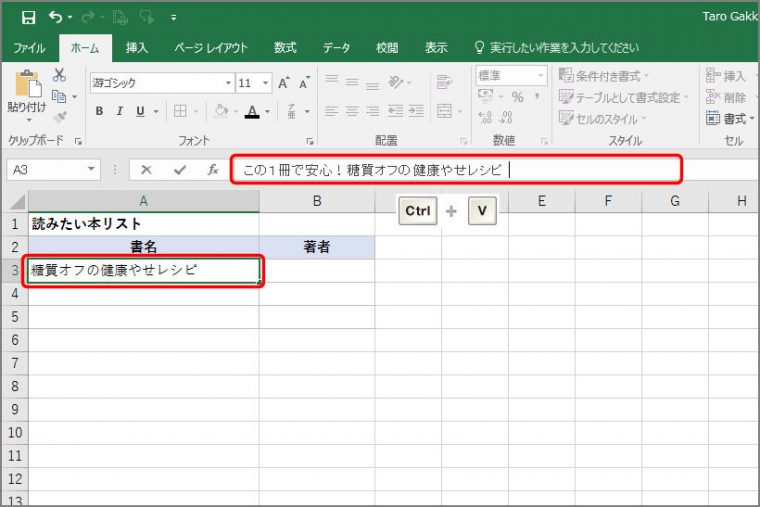Image resolution: width=760 pixels, height=507 pixels.
Task: Toggle Bold formatting
Action: point(99,111)
